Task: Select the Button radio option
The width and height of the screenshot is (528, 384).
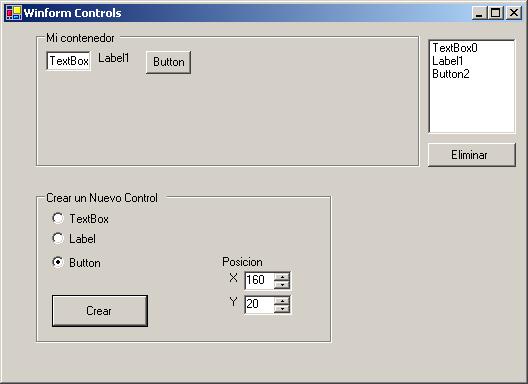Action: click(x=76, y=262)
